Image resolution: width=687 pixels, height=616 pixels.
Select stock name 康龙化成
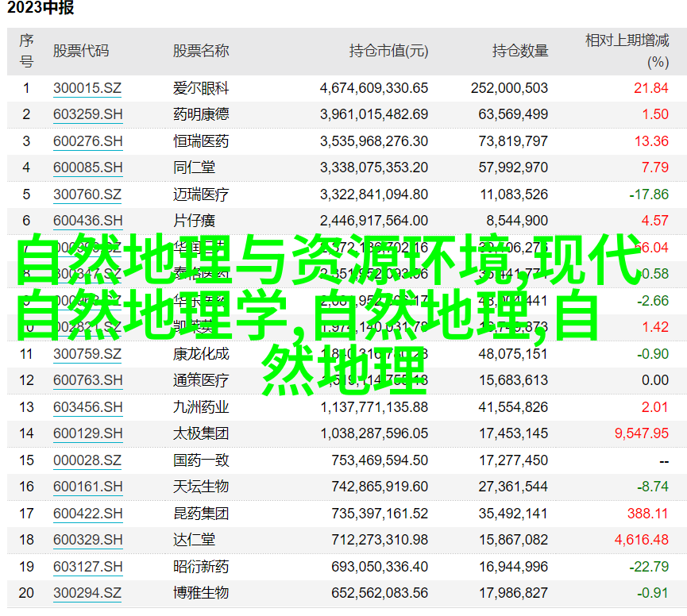[201, 354]
